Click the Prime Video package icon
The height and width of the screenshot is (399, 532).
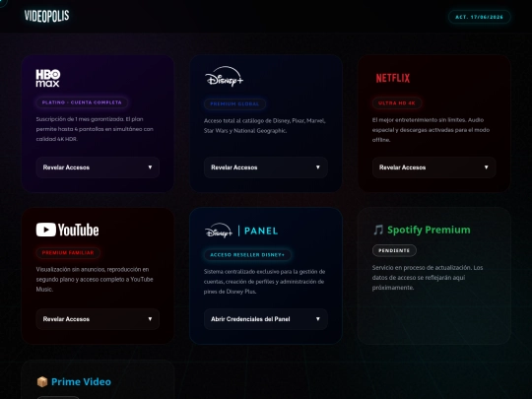[x=42, y=381]
